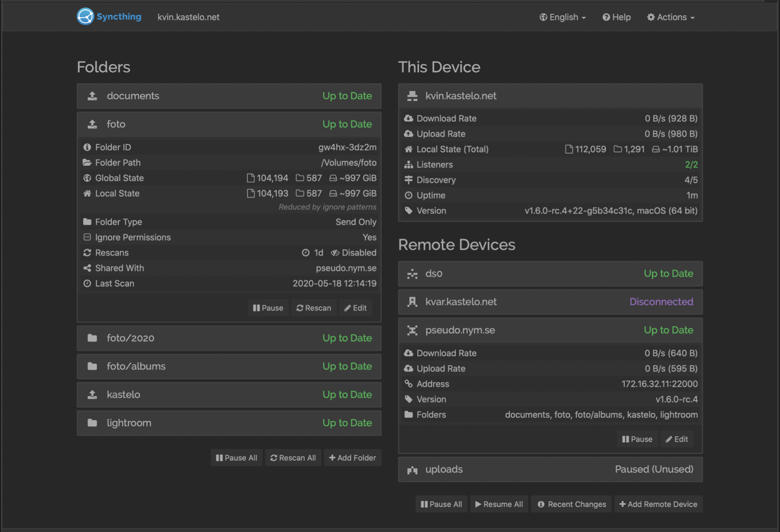Click This Device Upload Rate cloud icon

coord(409,134)
